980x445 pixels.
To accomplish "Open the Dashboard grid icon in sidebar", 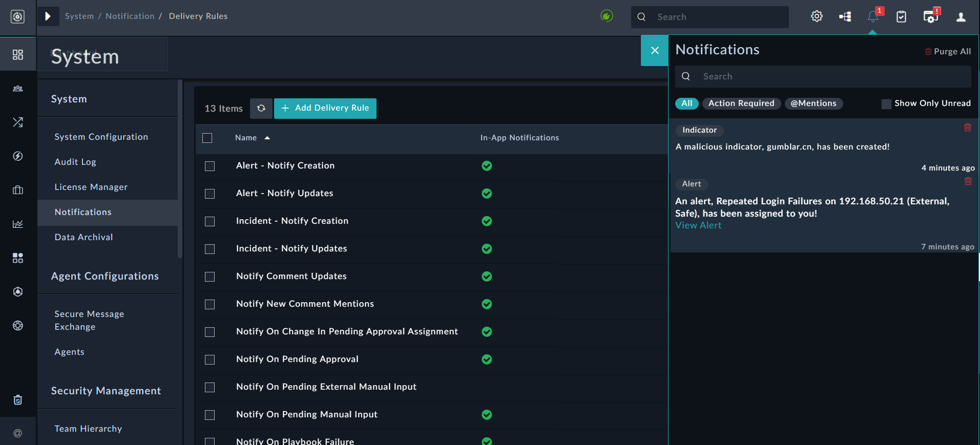I will (18, 55).
